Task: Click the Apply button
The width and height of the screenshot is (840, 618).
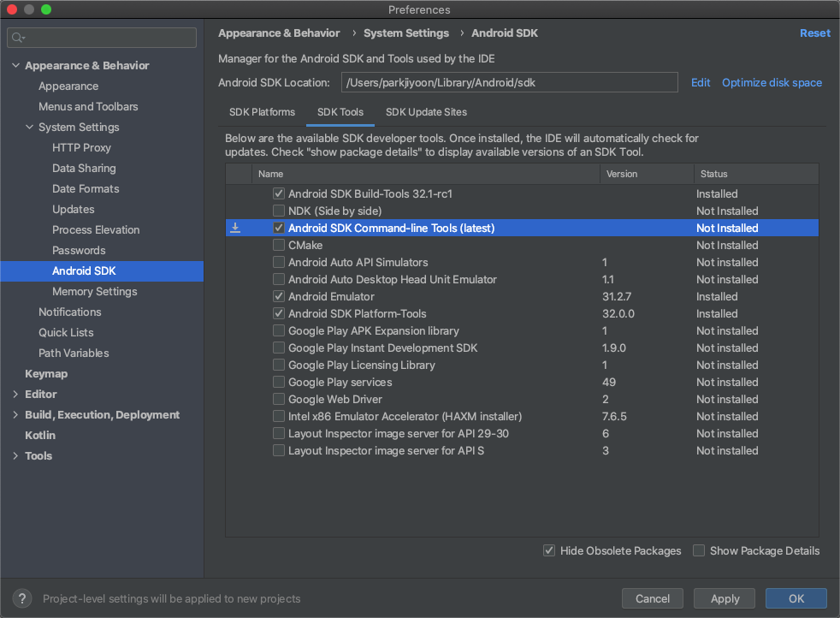Action: [725, 598]
